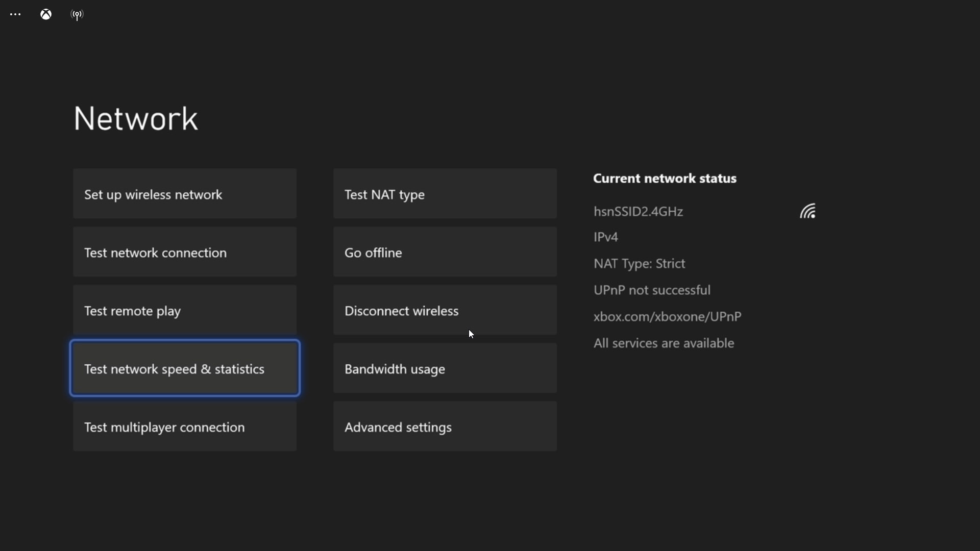Viewport: 980px width, 551px height.
Task: Select the UPnP not successful message
Action: pos(652,290)
